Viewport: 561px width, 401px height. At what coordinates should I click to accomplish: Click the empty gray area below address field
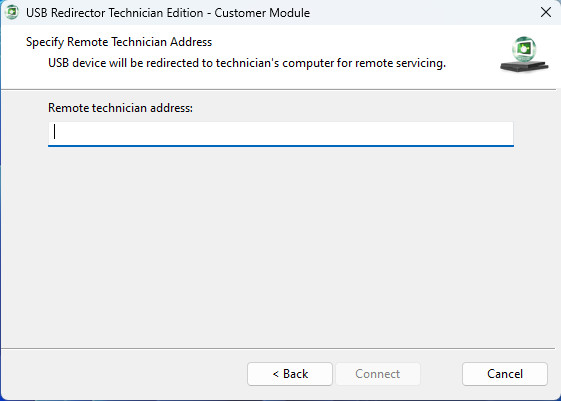279,247
